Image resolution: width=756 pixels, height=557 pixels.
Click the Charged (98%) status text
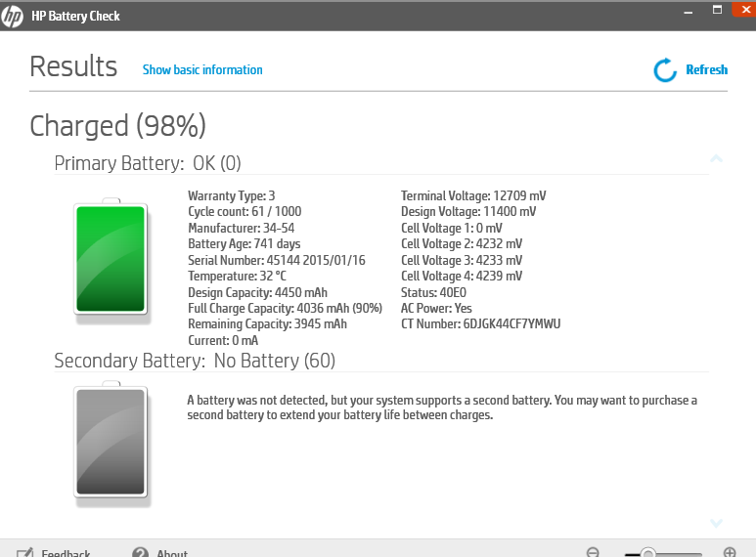tap(117, 126)
